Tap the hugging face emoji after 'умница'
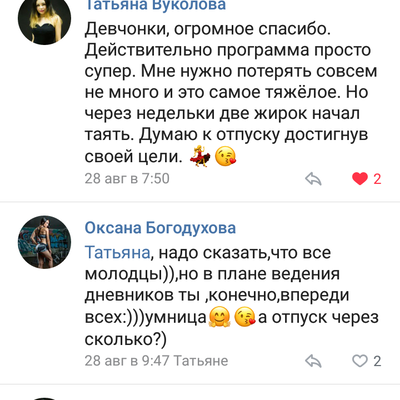400x400 pixels. point(219,317)
